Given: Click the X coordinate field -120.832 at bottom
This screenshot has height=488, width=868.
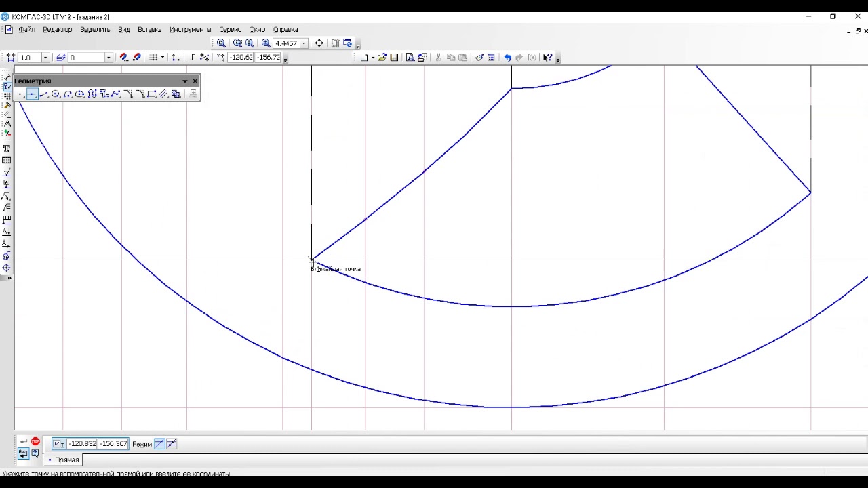Looking at the screenshot, I should 82,444.
